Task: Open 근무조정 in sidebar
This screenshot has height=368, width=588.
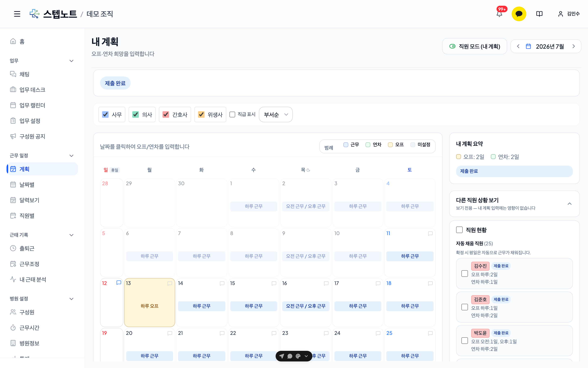Action: [42, 264]
